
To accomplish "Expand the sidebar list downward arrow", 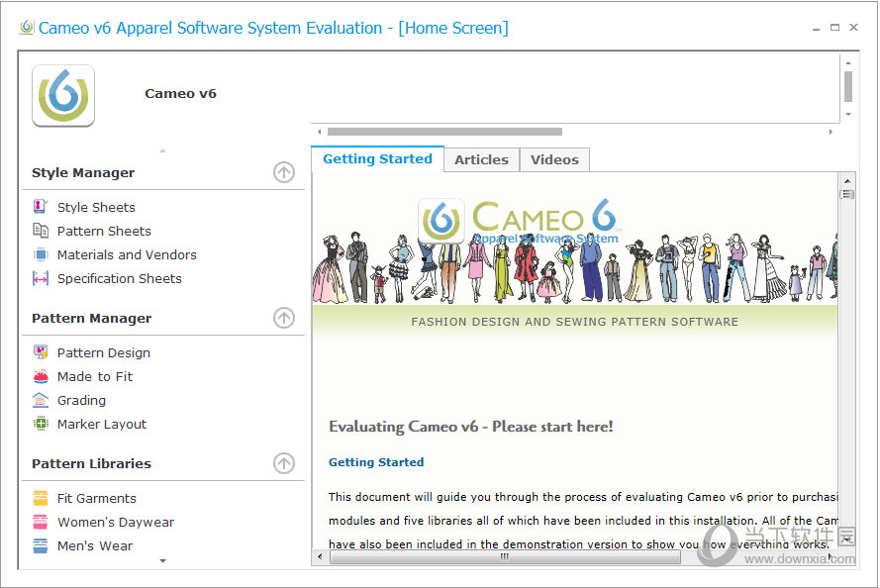I will pyautogui.click(x=161, y=561).
